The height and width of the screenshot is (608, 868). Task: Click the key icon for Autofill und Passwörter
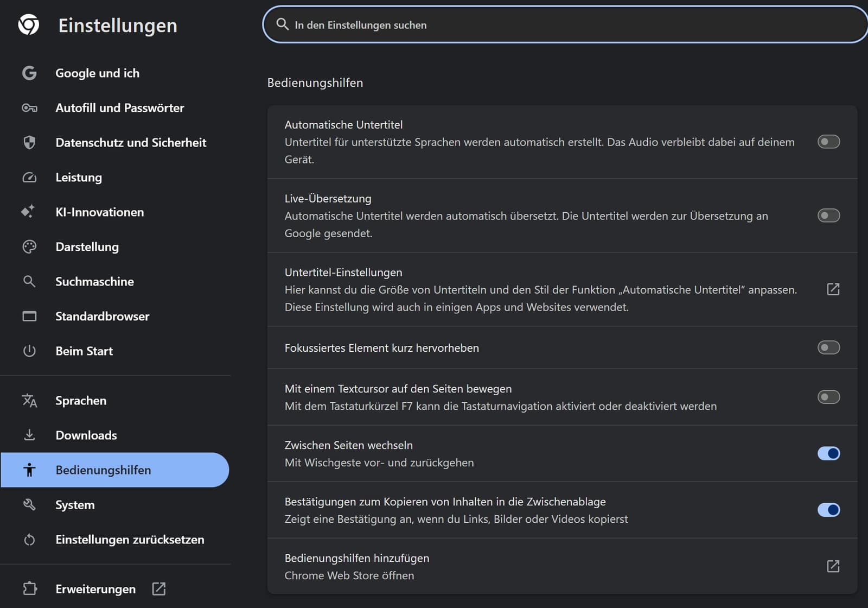click(x=29, y=107)
